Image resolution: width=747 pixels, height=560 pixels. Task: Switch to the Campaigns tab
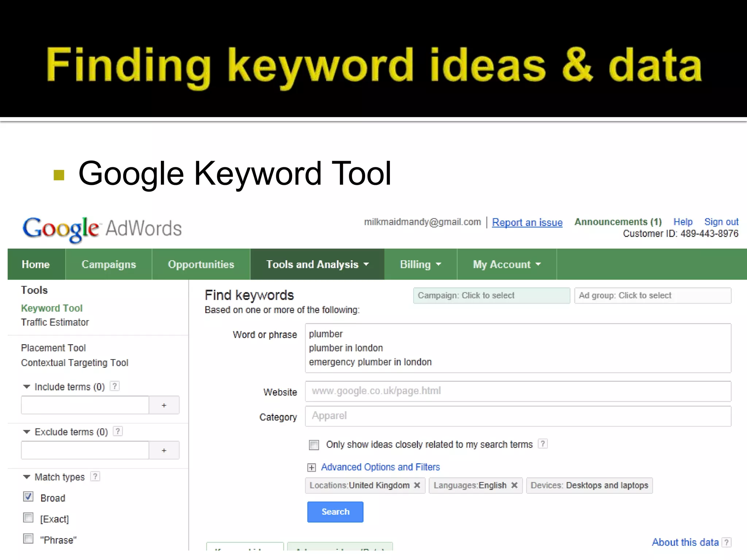click(x=109, y=264)
